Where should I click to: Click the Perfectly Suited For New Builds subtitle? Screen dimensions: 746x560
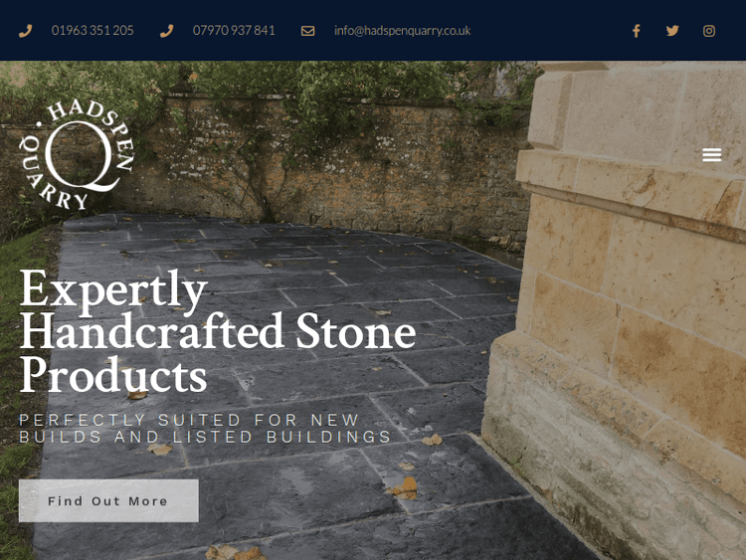(205, 429)
